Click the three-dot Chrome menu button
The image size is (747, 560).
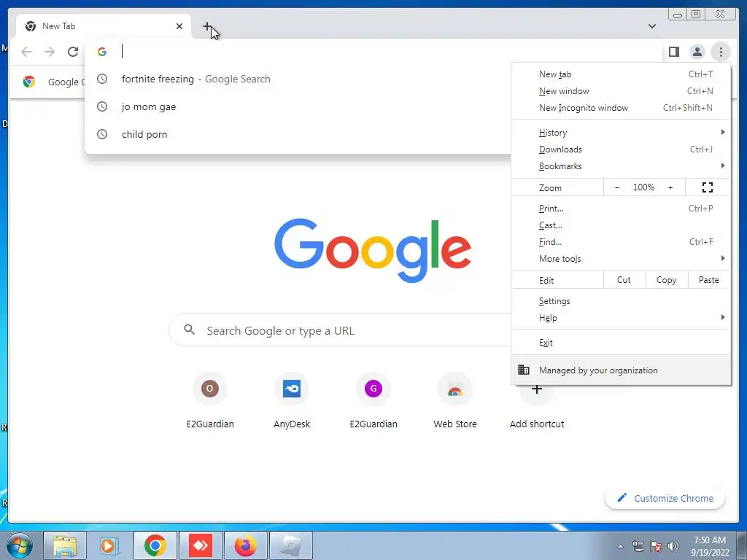721,52
